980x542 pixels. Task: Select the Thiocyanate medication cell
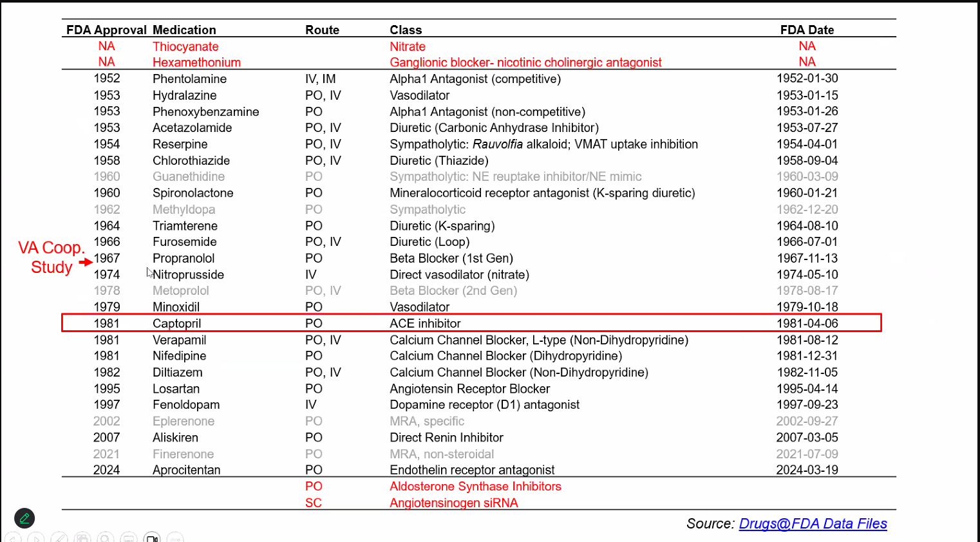185,46
